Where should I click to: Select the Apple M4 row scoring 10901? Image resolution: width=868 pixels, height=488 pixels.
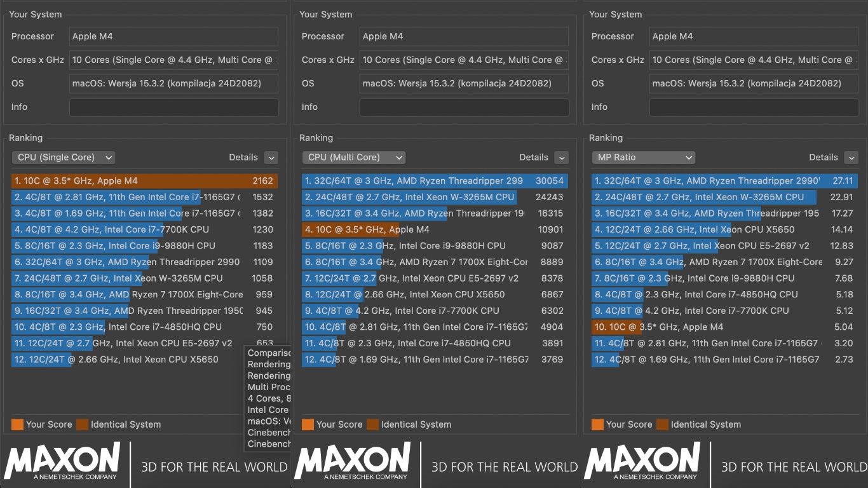pyautogui.click(x=435, y=230)
